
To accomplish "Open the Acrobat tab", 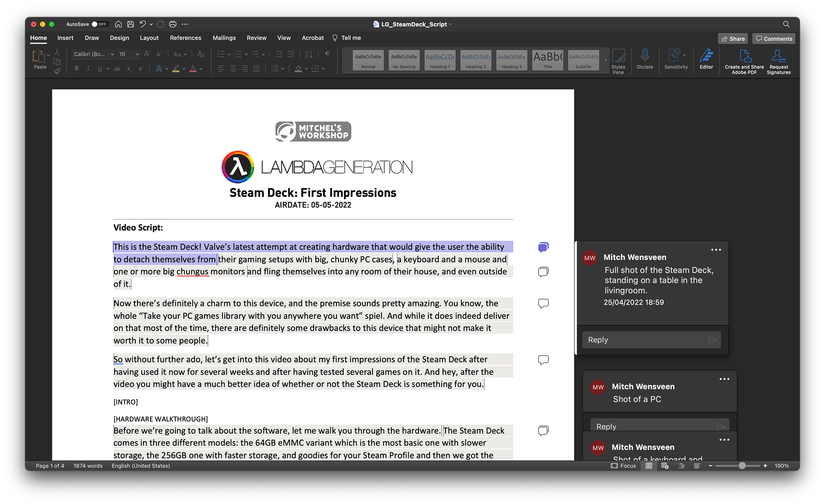I will tap(313, 38).
